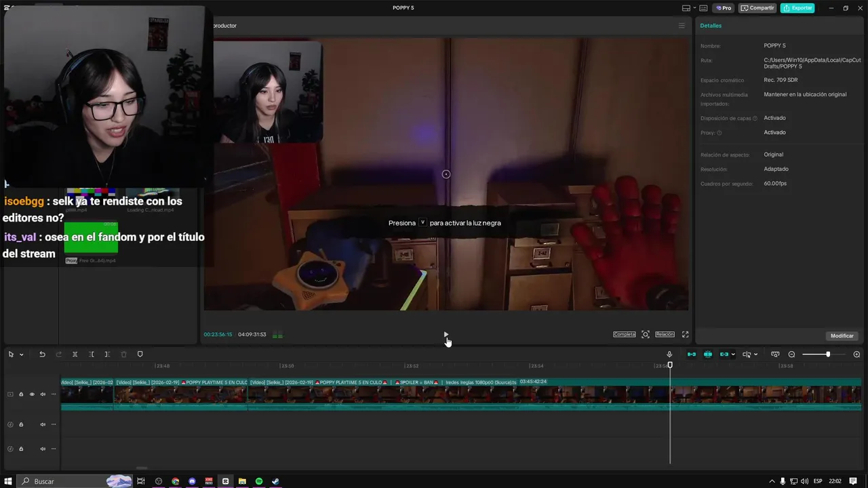Lock the second audio track
This screenshot has height=488, width=868.
21,449
